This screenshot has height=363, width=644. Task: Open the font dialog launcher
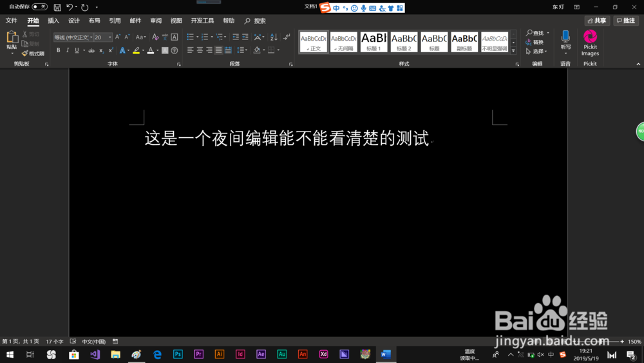click(x=178, y=64)
